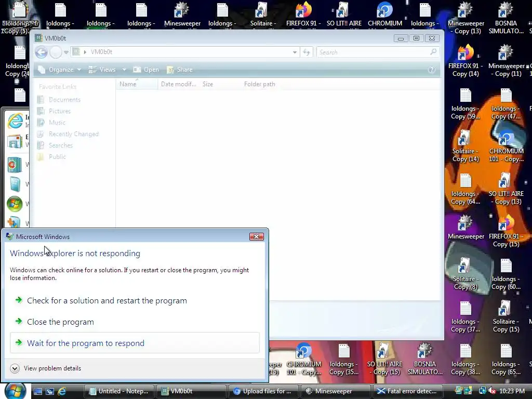Open Searches favorite link
The height and width of the screenshot is (399, 532).
point(55,145)
